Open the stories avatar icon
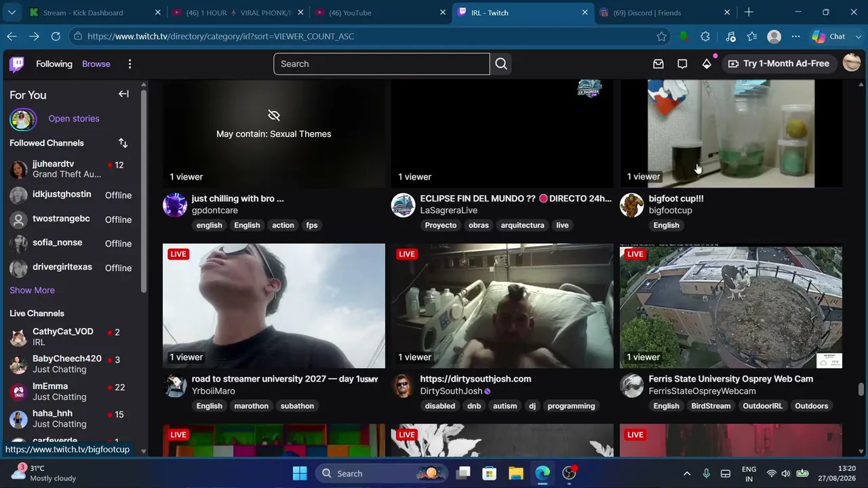Screen dimensions: 868x488 (x=23, y=119)
